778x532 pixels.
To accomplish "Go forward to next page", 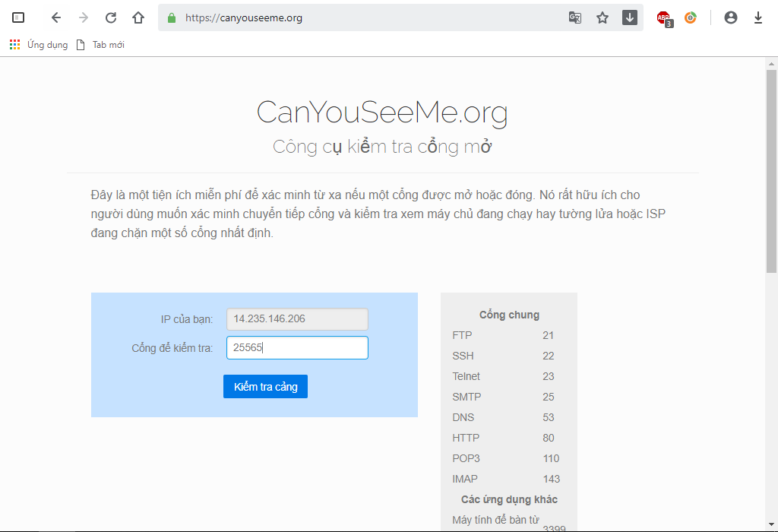I will click(84, 18).
